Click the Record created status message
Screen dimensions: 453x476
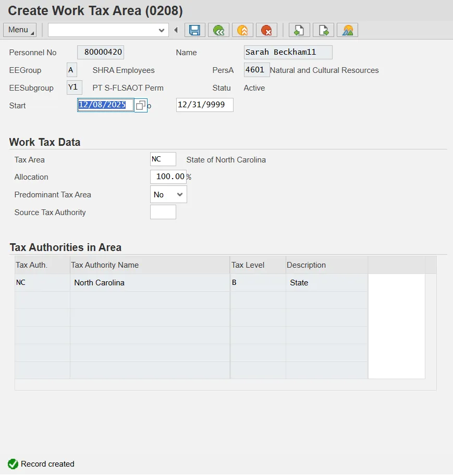click(47, 464)
